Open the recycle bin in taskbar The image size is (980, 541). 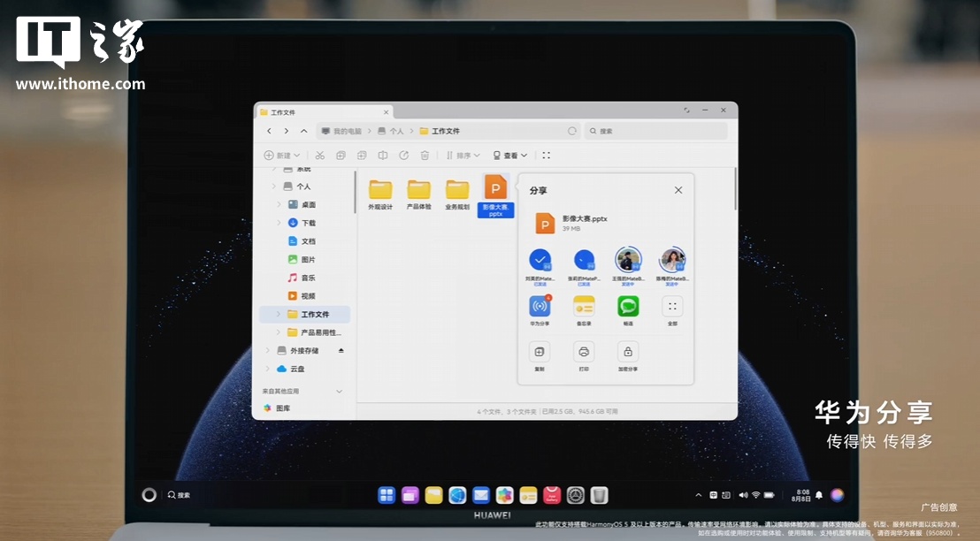[x=600, y=495]
